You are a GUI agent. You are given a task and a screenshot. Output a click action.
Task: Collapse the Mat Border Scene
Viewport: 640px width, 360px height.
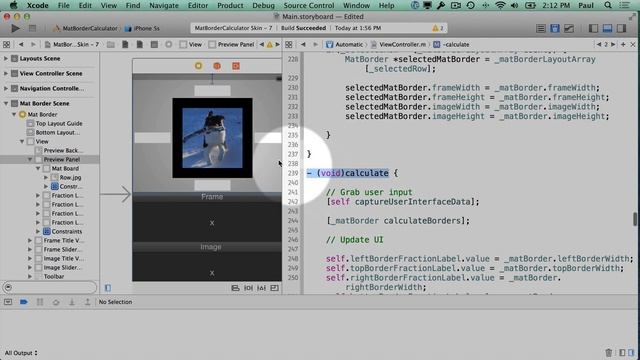click(6, 103)
